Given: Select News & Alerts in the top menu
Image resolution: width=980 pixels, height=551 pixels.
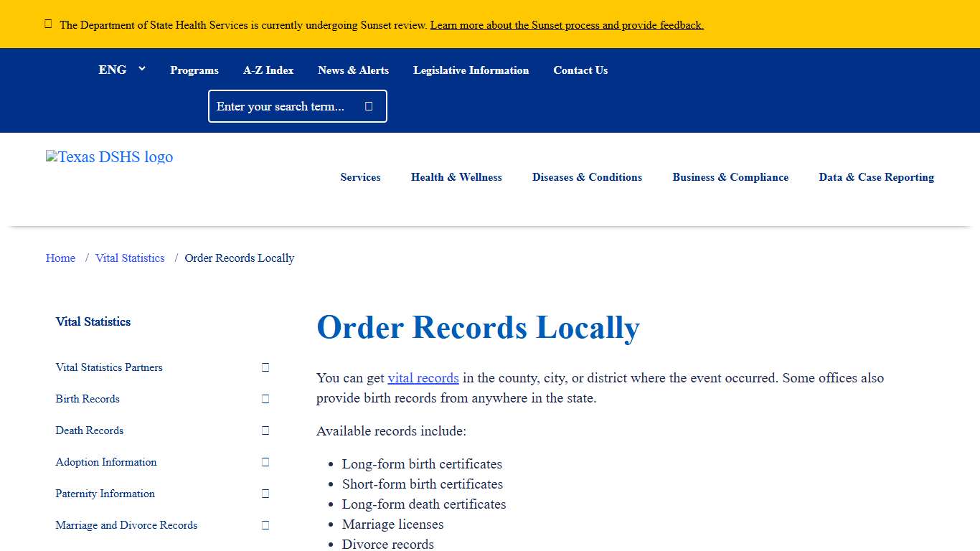Looking at the screenshot, I should [x=353, y=70].
